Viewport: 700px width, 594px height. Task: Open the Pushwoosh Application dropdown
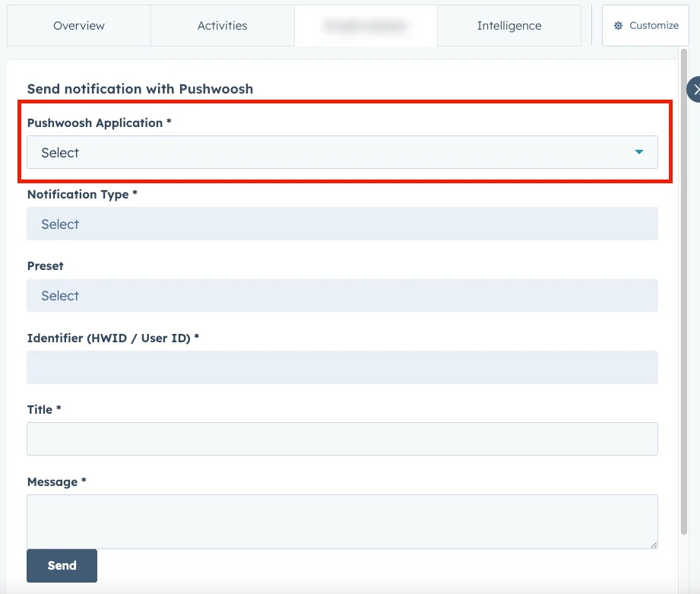[x=342, y=152]
